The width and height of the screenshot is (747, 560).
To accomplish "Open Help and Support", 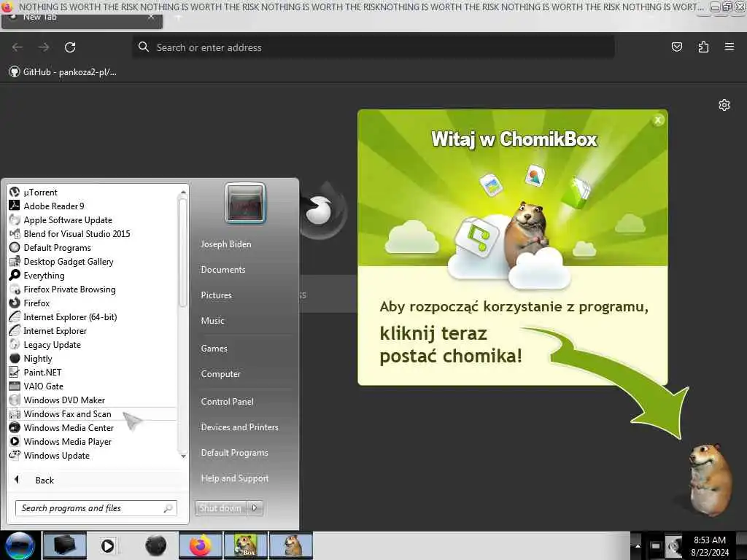I will pyautogui.click(x=235, y=478).
